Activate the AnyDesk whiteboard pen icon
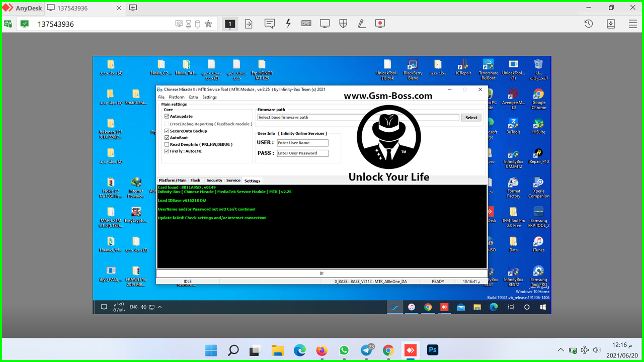Image resolution: width=644 pixels, height=362 pixels. pyautogui.click(x=361, y=24)
